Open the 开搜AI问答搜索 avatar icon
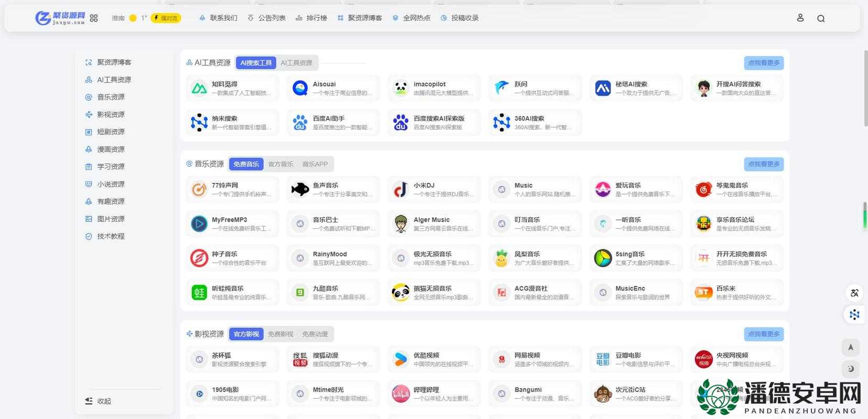 [x=704, y=88]
